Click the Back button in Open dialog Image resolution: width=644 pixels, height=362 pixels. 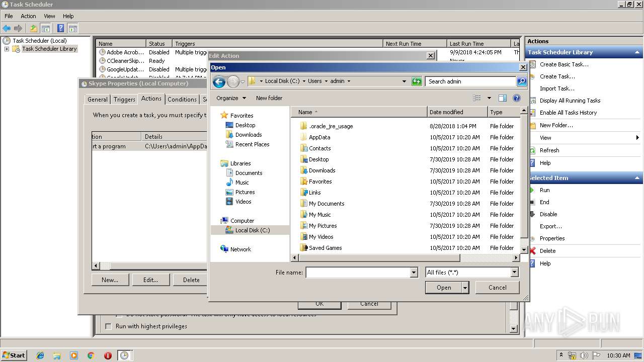click(219, 81)
